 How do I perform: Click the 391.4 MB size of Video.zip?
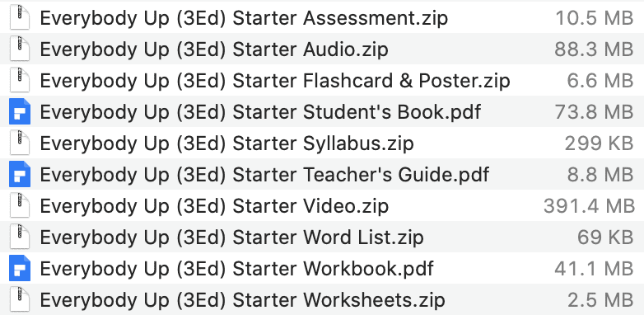coord(589,205)
